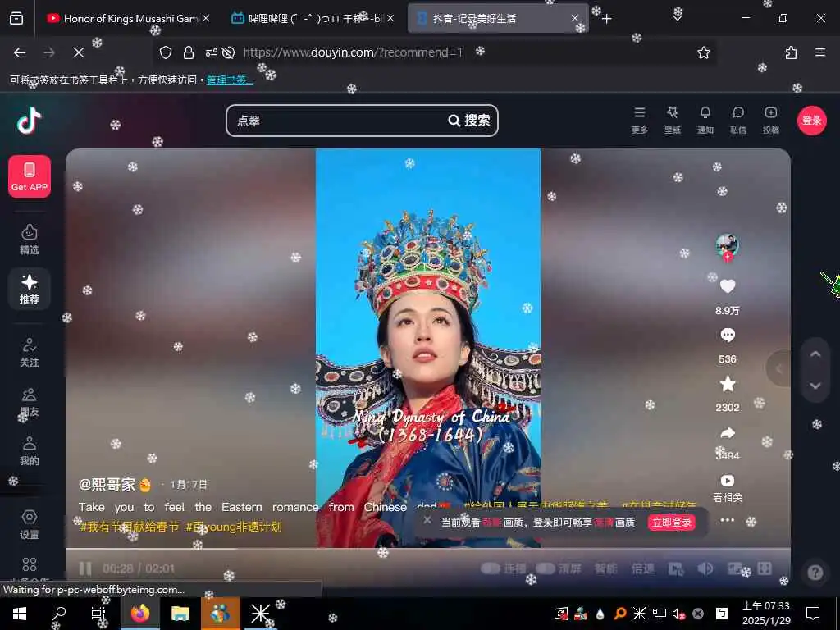Click 管理书签 manage bookmarks link
The width and height of the screenshot is (840, 630).
click(230, 80)
